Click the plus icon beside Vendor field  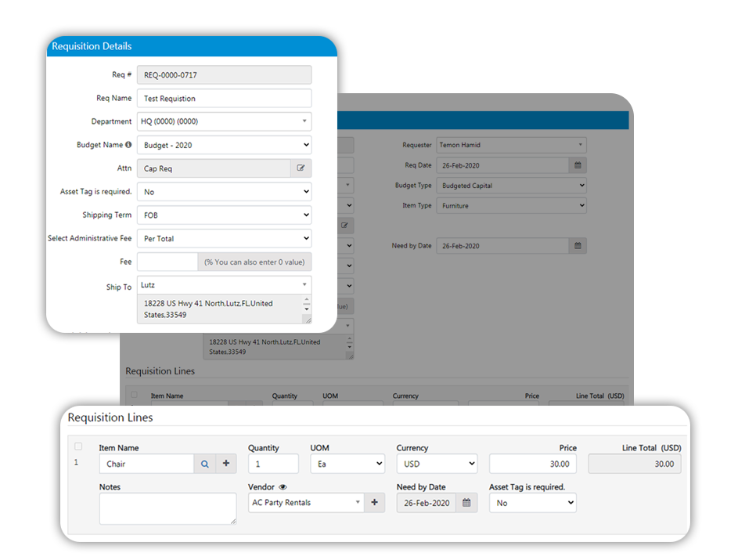pos(374,503)
